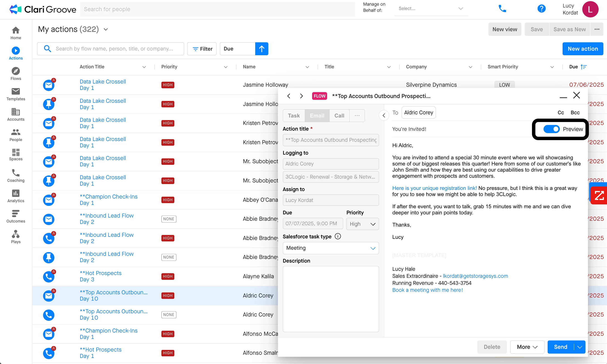Expand the My actions view dropdown

[x=106, y=29]
